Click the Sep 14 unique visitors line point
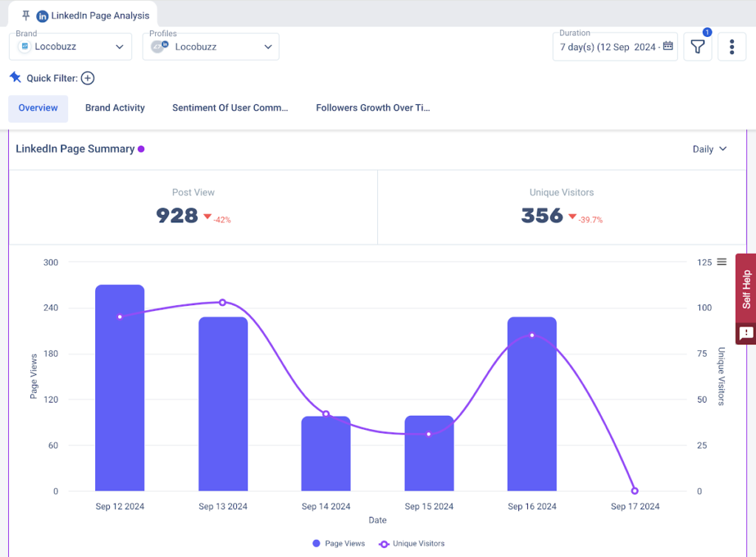Image resolution: width=756 pixels, height=557 pixels. pos(326,414)
